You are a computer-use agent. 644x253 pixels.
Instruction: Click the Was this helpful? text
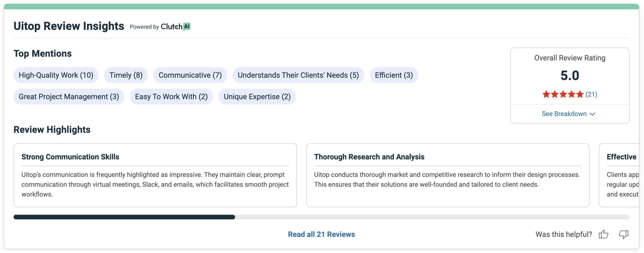point(564,234)
